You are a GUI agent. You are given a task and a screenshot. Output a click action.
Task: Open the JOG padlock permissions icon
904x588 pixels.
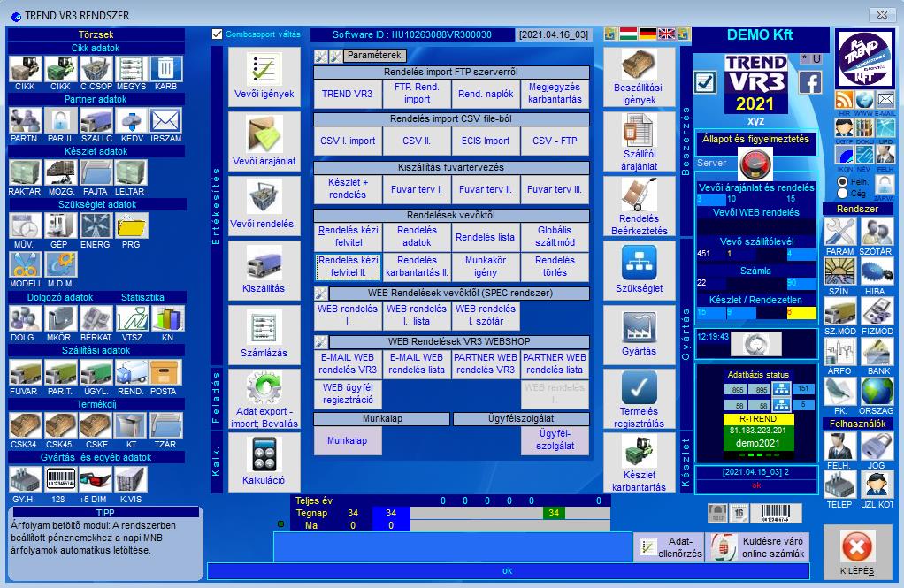coord(877,447)
